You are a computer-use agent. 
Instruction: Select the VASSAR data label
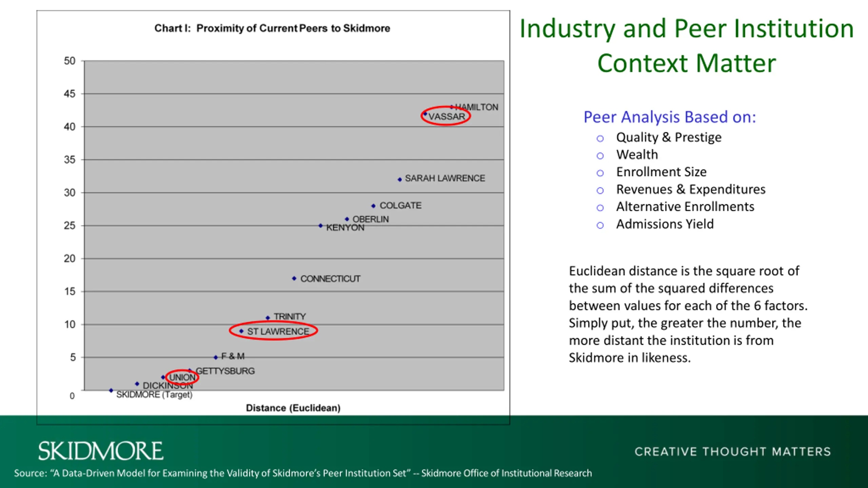coord(447,117)
